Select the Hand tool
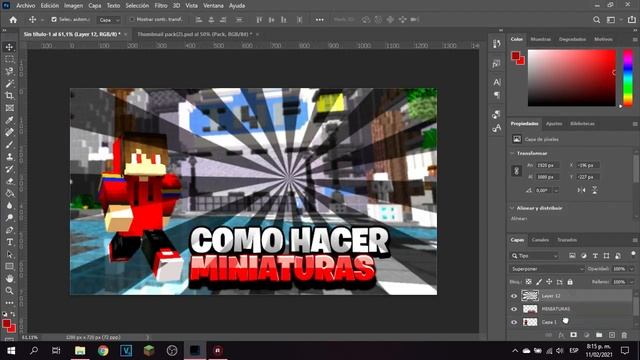 (9, 279)
